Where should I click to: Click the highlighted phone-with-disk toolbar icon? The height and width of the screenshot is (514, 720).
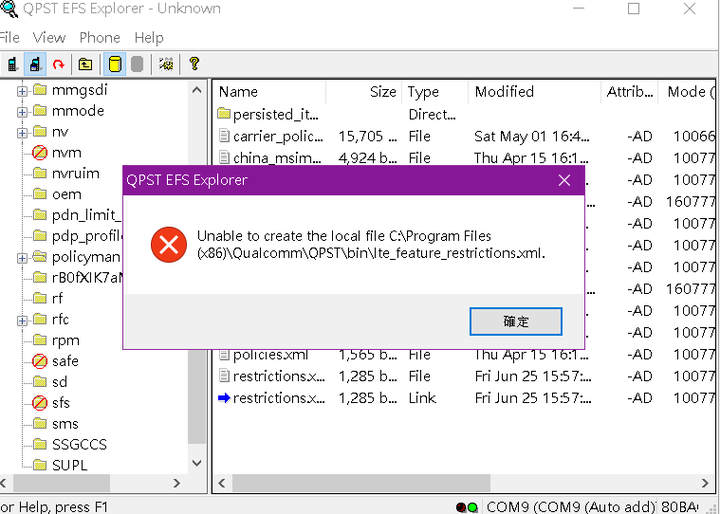(35, 64)
